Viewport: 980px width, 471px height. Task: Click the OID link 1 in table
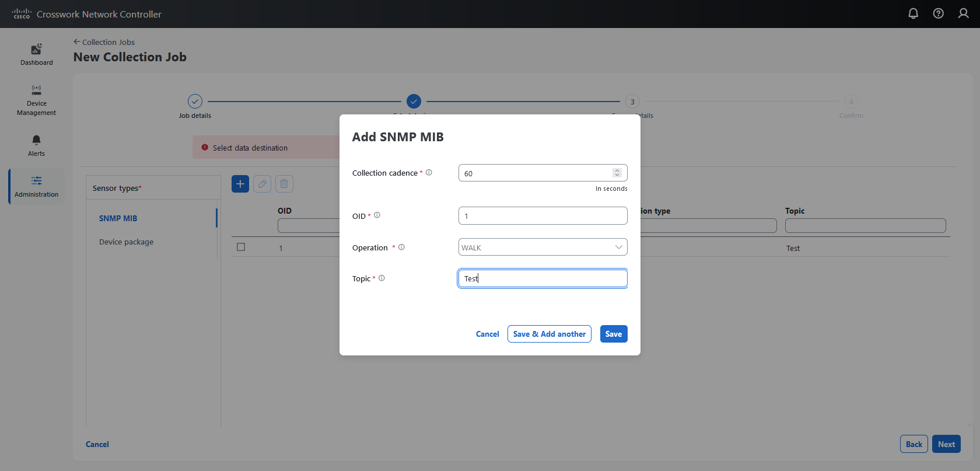(281, 248)
